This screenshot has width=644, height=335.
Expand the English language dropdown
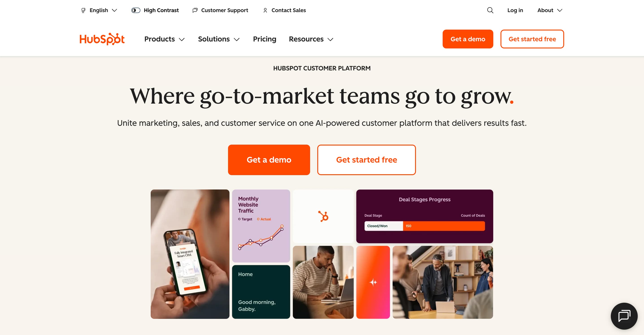click(x=99, y=10)
